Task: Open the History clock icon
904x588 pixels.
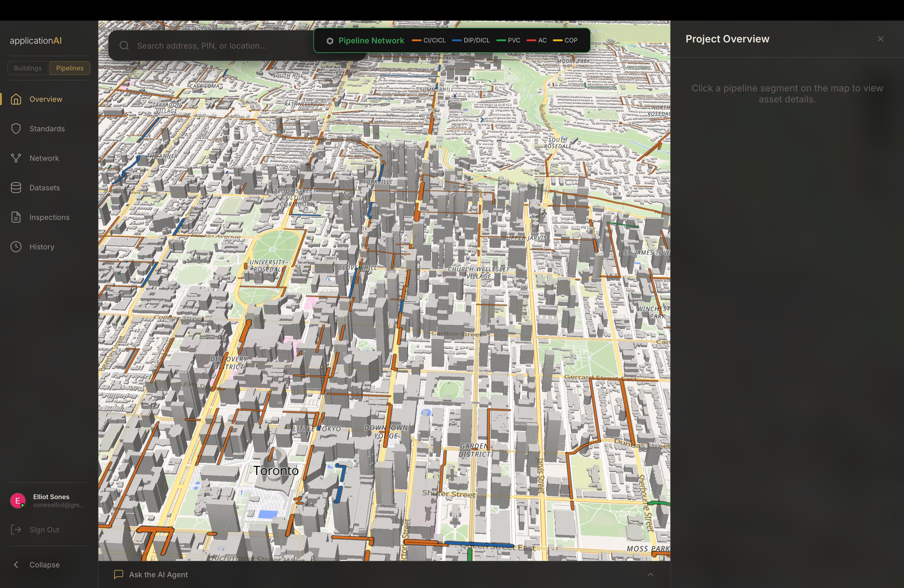Action: click(x=16, y=247)
